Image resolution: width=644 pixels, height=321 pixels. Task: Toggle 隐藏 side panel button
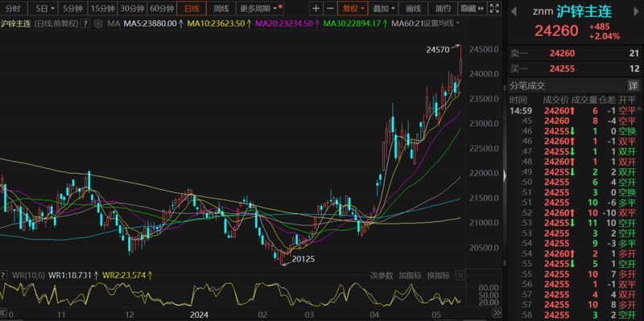473,8
